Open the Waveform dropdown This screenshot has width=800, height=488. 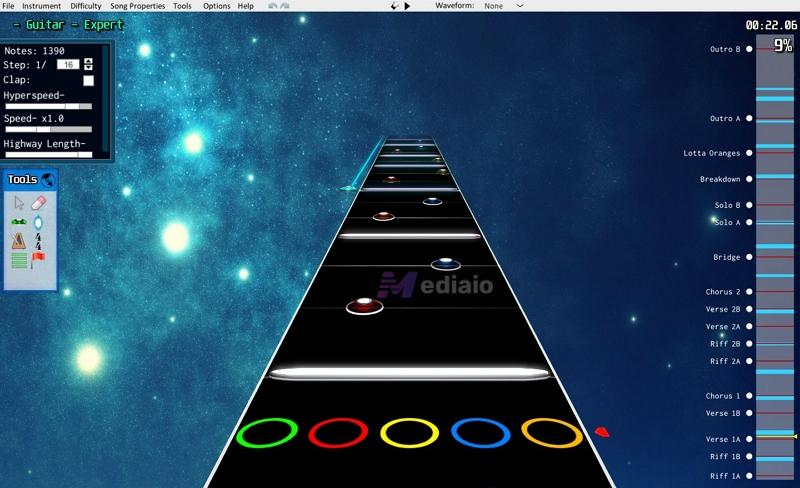click(504, 6)
